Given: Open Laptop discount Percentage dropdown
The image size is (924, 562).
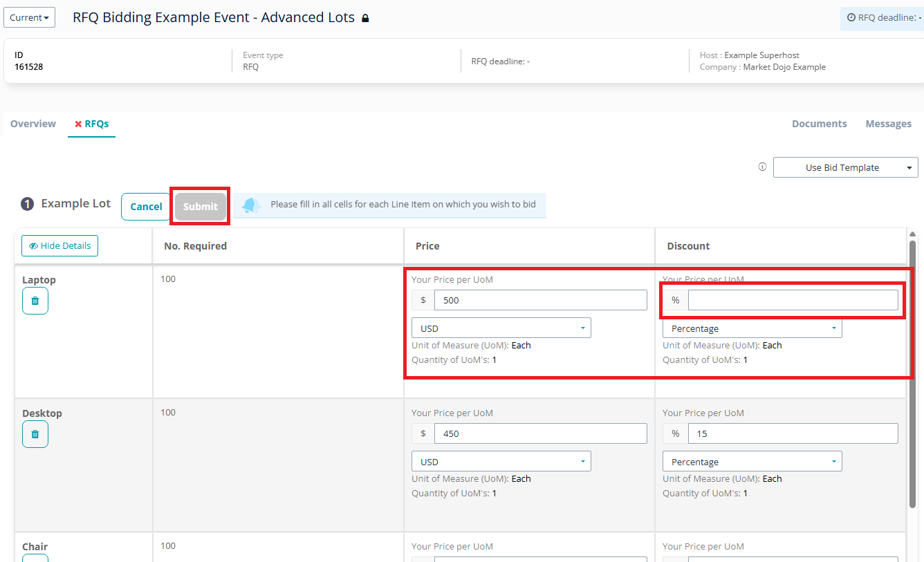Looking at the screenshot, I should pyautogui.click(x=752, y=328).
